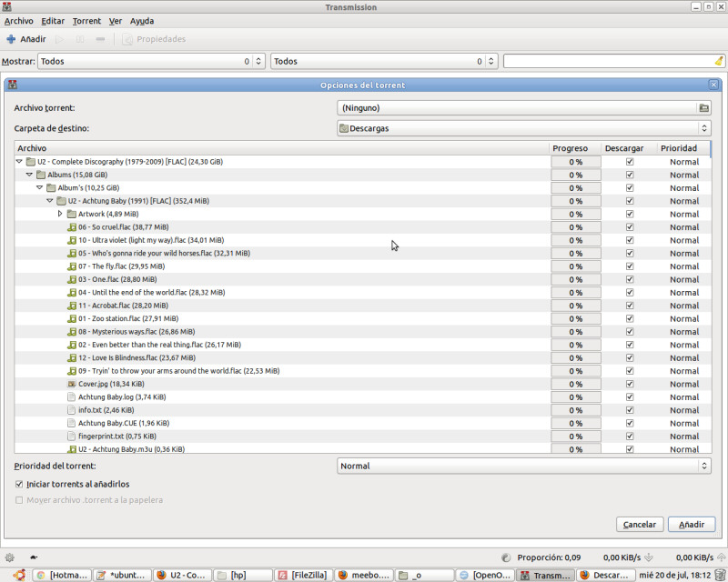Expand the Artwork folder
This screenshot has width=728, height=582.
pyautogui.click(x=60, y=214)
